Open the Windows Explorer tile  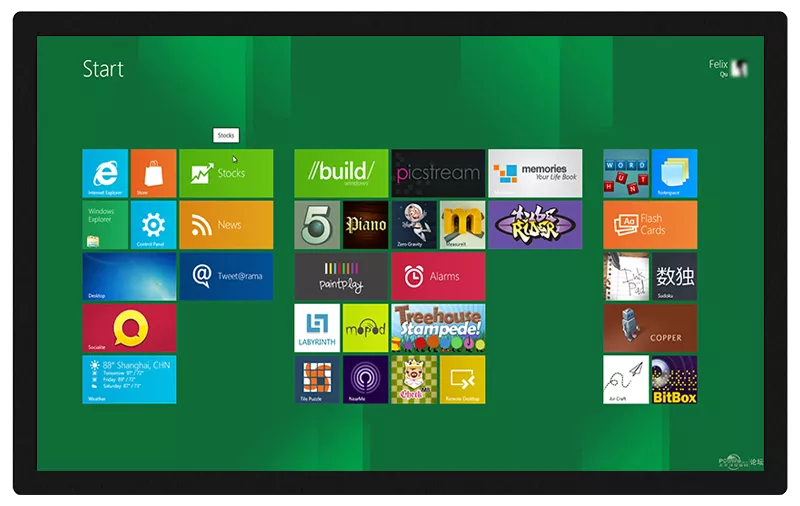click(105, 225)
